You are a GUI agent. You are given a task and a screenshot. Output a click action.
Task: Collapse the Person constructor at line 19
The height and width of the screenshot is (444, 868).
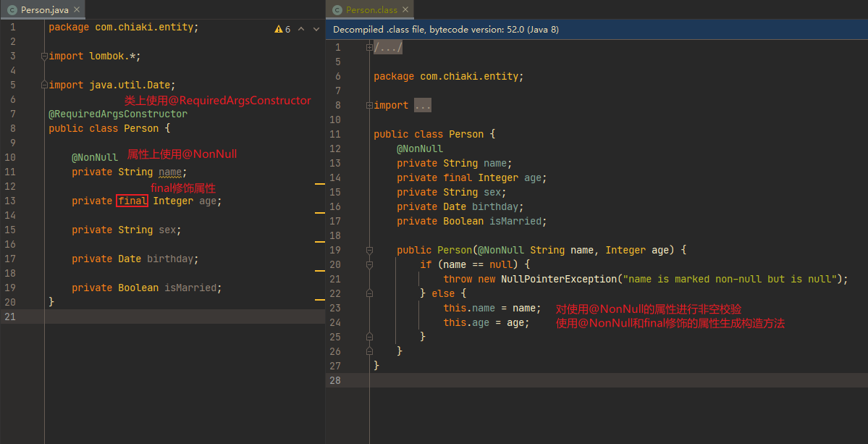pyautogui.click(x=369, y=250)
